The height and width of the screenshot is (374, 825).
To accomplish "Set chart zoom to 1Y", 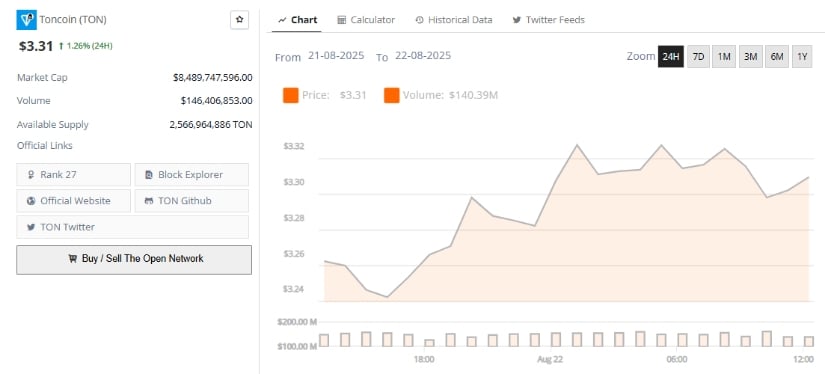I will (802, 57).
